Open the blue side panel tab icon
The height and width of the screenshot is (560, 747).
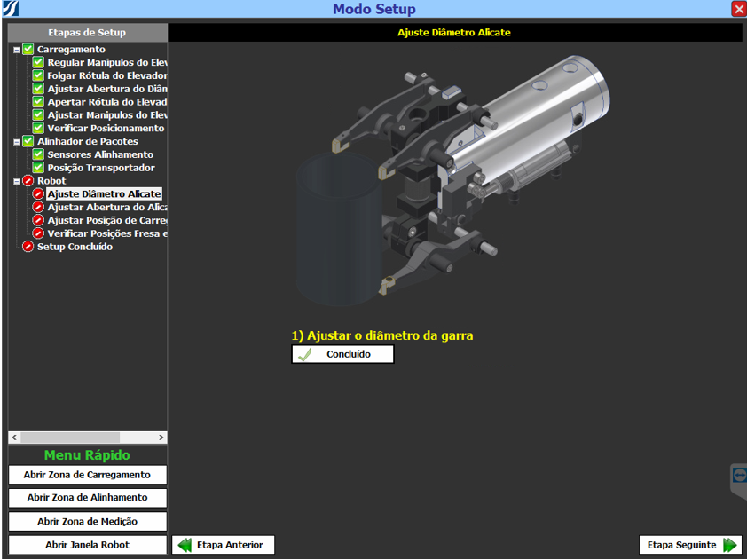[739, 476]
